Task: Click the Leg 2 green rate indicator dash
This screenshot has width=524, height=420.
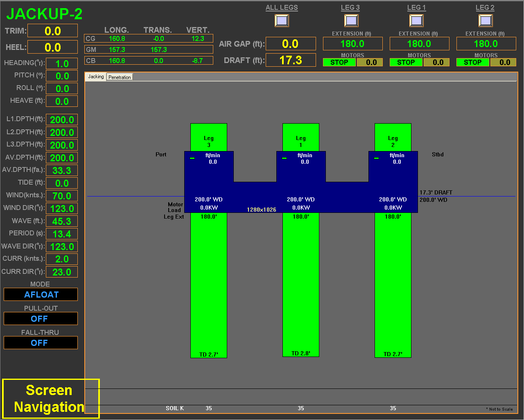Action: click(376, 158)
